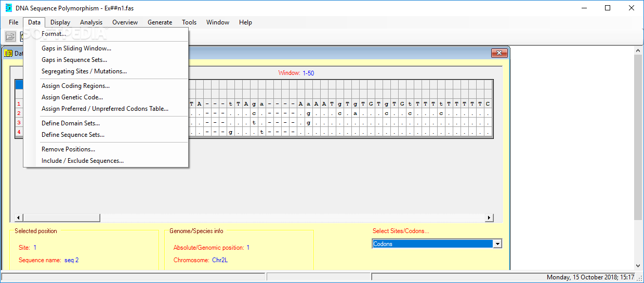This screenshot has width=644, height=283.
Task: Click the Genome/Species info group title
Action: [196, 231]
